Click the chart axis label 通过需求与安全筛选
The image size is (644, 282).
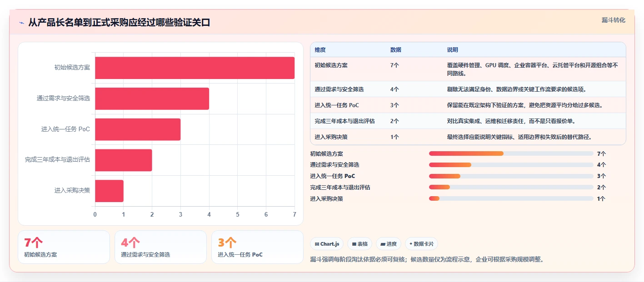pos(63,99)
